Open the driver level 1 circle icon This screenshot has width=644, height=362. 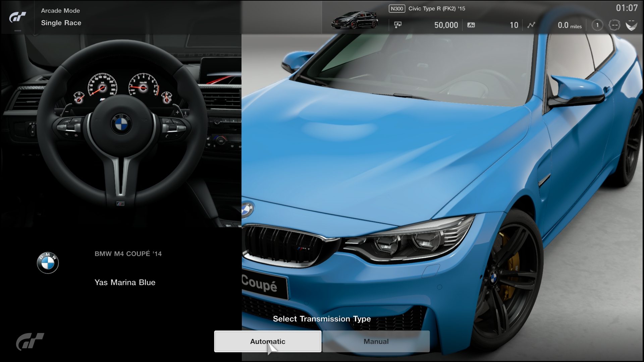tap(597, 25)
